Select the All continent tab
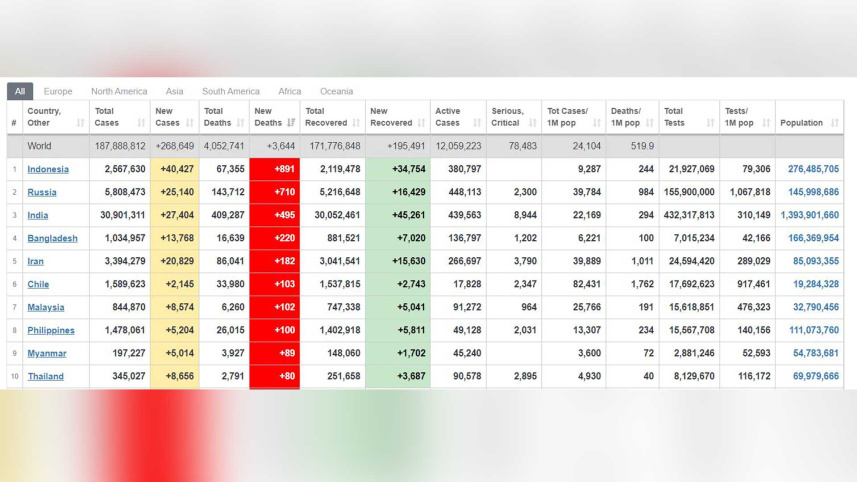The width and height of the screenshot is (857, 482). tap(20, 91)
